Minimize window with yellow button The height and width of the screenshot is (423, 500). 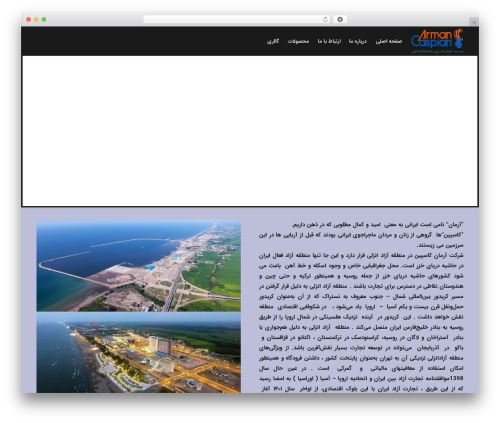36,19
